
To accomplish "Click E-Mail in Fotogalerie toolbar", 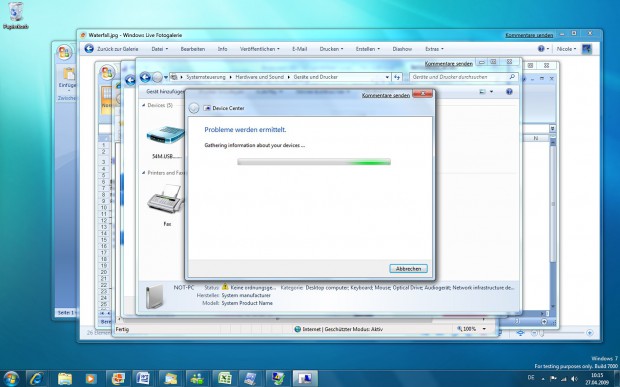I will pos(299,49).
